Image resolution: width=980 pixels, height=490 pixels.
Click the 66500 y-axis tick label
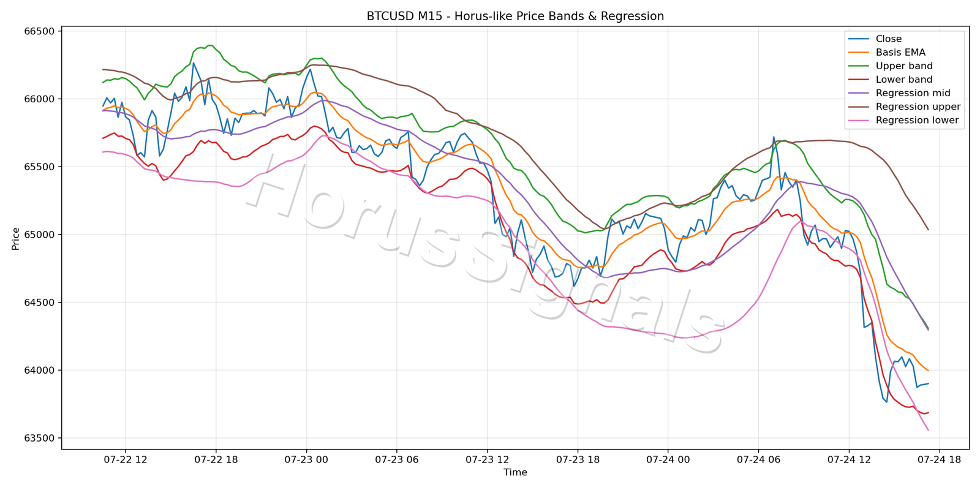(40, 32)
